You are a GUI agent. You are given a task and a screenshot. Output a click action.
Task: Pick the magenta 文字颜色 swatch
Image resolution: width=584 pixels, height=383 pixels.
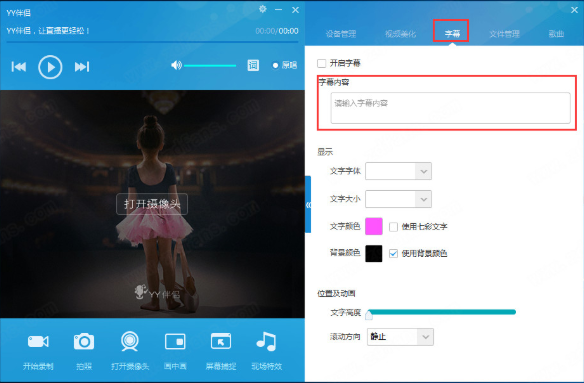pos(374,227)
